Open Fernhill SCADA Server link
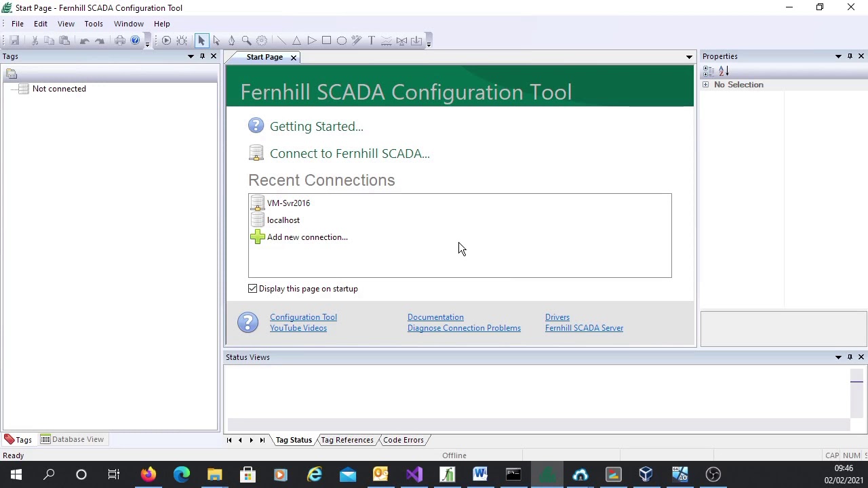The height and width of the screenshot is (488, 868). (x=584, y=328)
